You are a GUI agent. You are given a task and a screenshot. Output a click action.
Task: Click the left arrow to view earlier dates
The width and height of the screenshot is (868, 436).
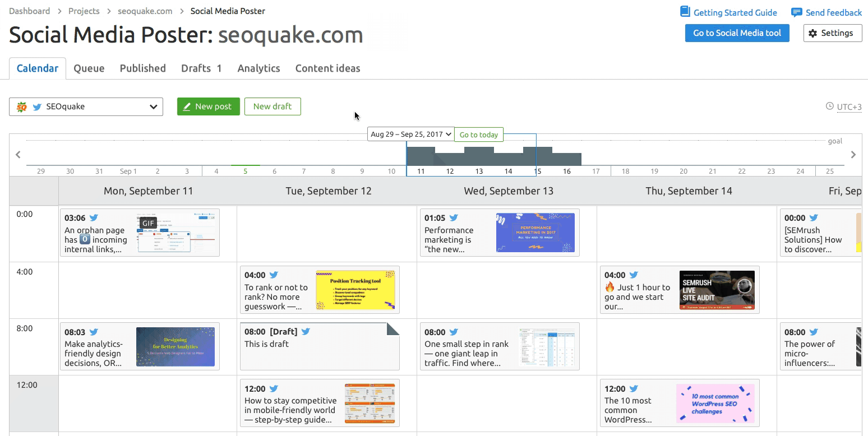tap(18, 155)
